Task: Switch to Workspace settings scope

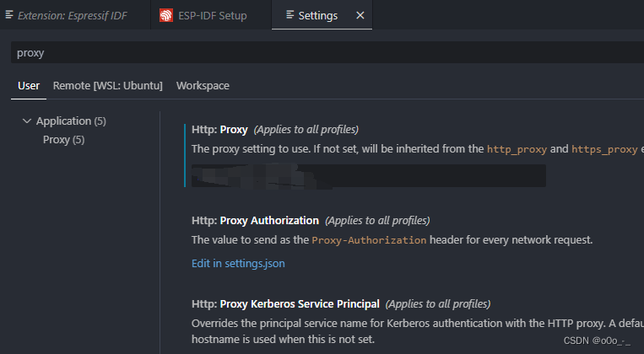Action: click(x=203, y=86)
